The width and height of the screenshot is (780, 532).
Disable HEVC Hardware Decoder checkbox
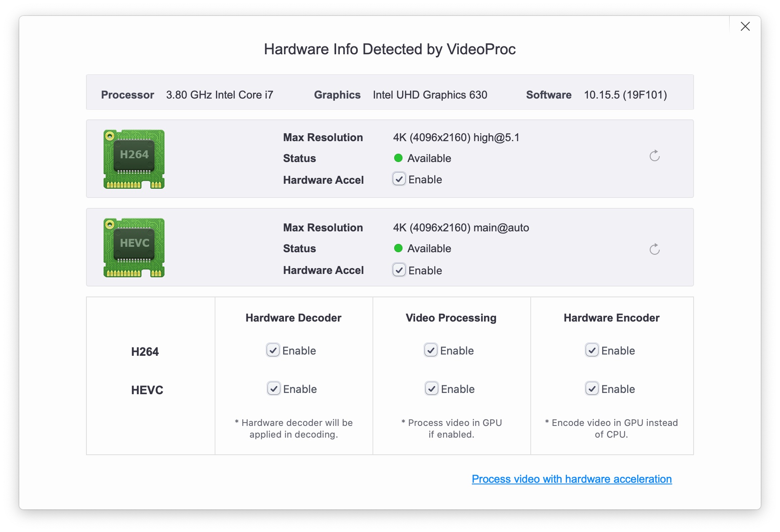[x=274, y=389]
